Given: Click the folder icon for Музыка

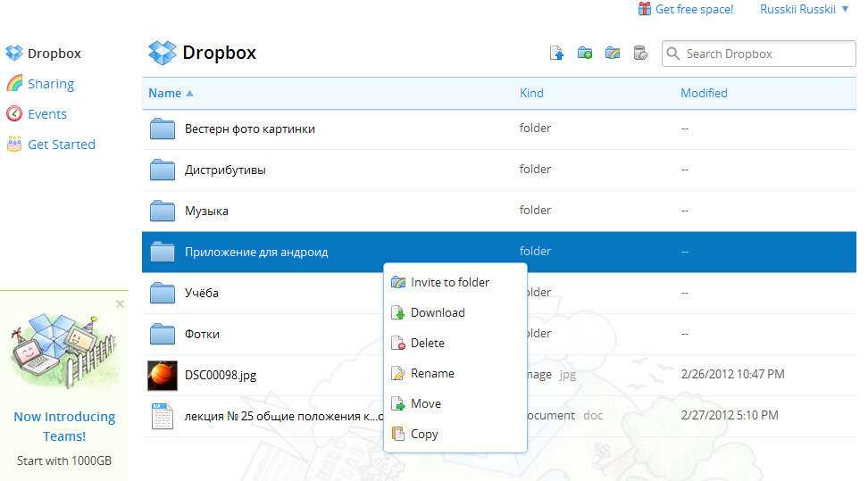Looking at the screenshot, I should (x=163, y=211).
